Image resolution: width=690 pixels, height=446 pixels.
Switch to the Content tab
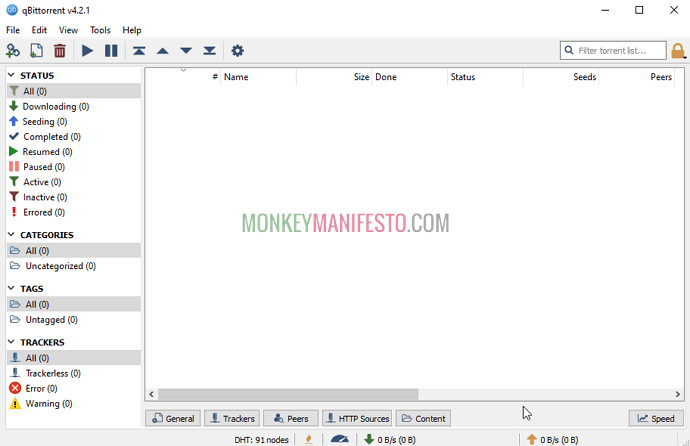(423, 418)
